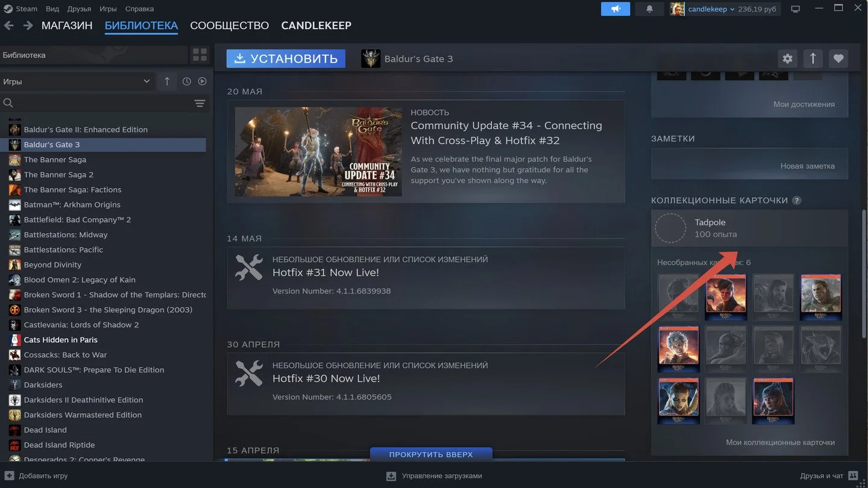Open Baldur's Gate 3 settings gear

click(x=788, y=58)
